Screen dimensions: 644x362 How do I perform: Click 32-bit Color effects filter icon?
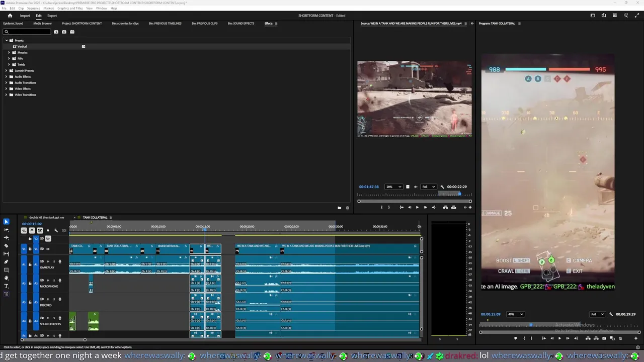[x=64, y=32]
